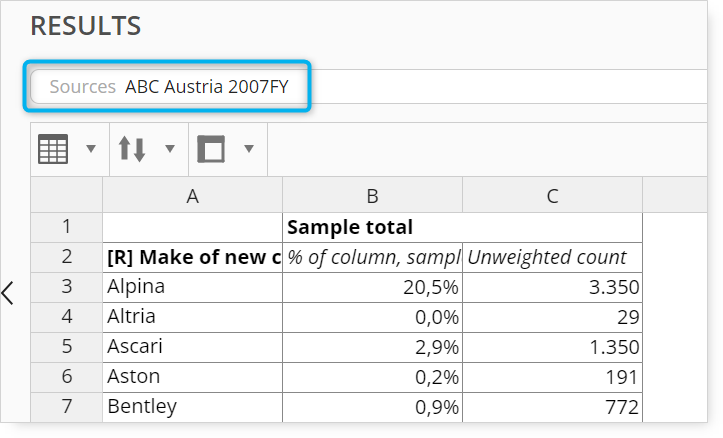
Task: Select column B header
Action: coord(372,196)
